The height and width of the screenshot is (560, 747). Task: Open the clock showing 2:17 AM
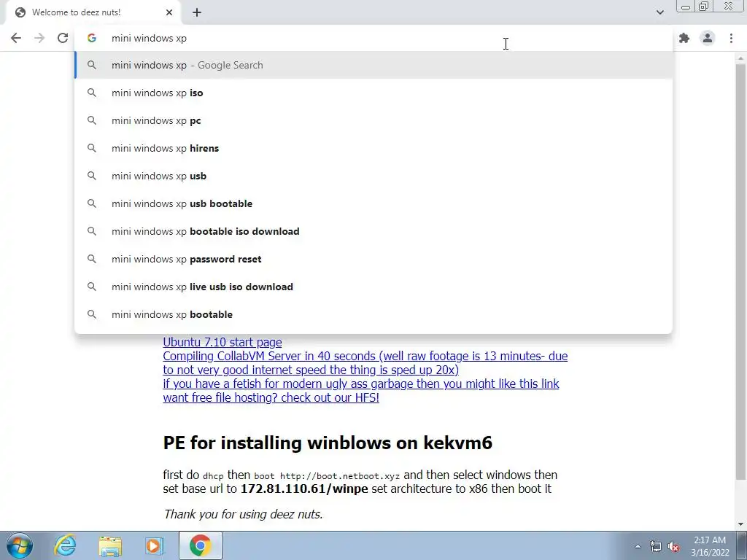[x=710, y=546]
